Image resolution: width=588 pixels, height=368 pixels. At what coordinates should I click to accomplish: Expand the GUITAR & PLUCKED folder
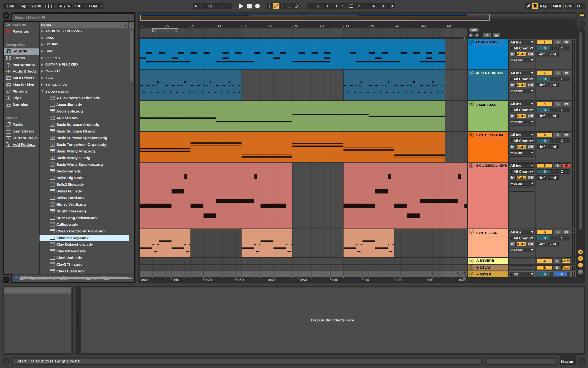tap(42, 65)
